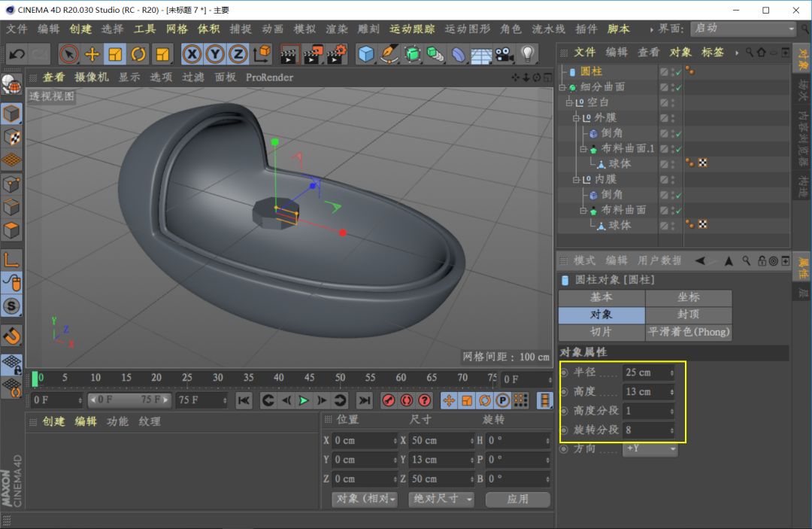Click the cube primitive icon
The image size is (812, 529).
click(366, 54)
